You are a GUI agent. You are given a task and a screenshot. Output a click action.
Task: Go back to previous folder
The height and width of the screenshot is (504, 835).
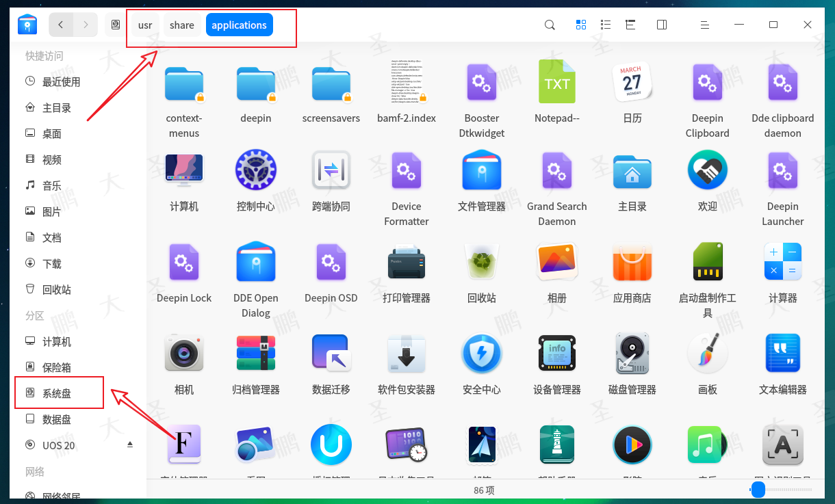[x=61, y=25]
